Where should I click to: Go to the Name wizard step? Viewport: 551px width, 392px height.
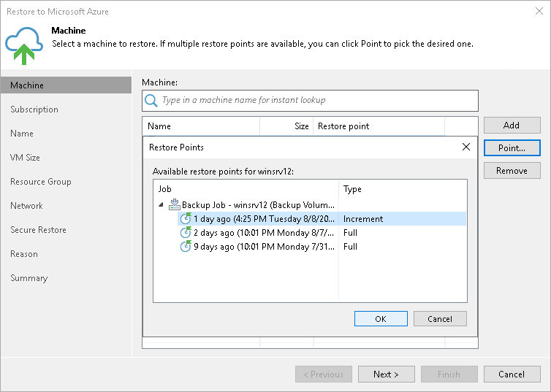22,134
